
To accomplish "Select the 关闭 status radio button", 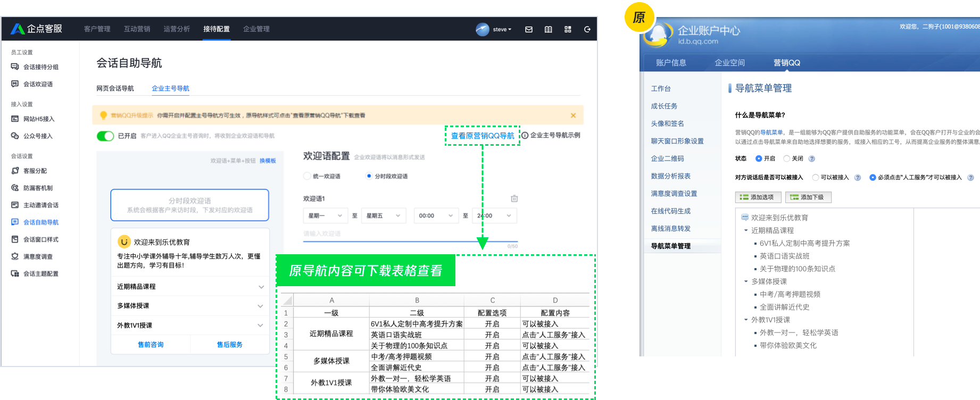I will coord(786,159).
